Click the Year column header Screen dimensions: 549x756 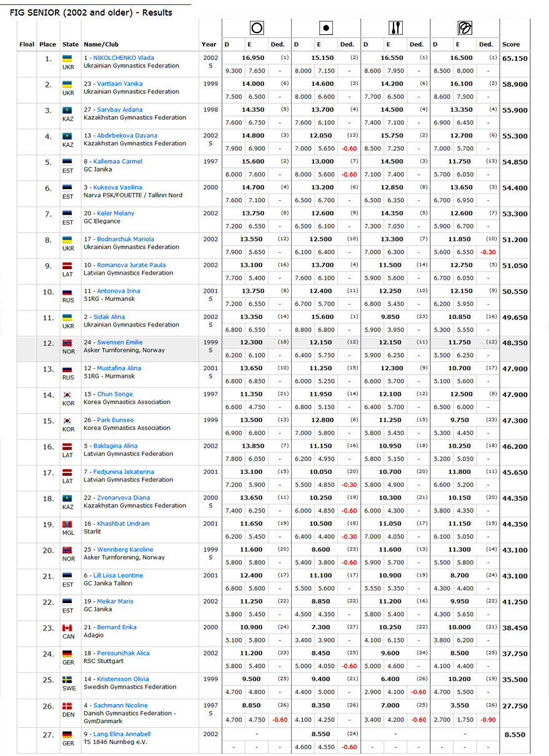point(209,44)
